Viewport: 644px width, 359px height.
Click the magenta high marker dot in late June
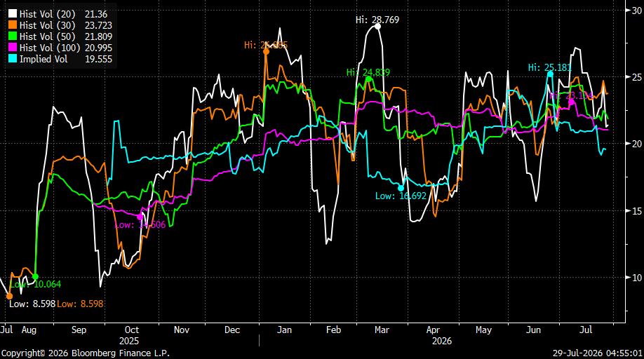(x=571, y=102)
